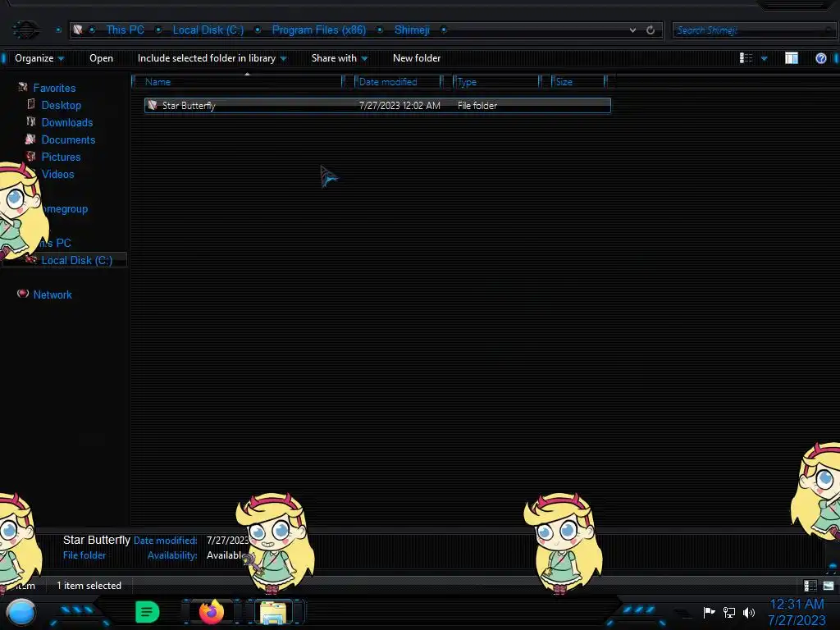The image size is (840, 630).
Task: Open network tray icon
Action: (729, 612)
